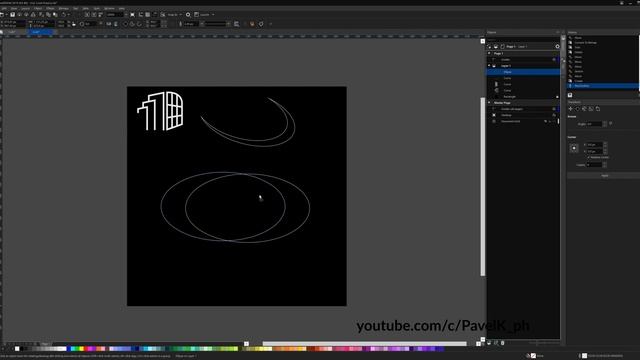Open the zoom level dropdown
The image size is (640, 360).
pos(126,15)
